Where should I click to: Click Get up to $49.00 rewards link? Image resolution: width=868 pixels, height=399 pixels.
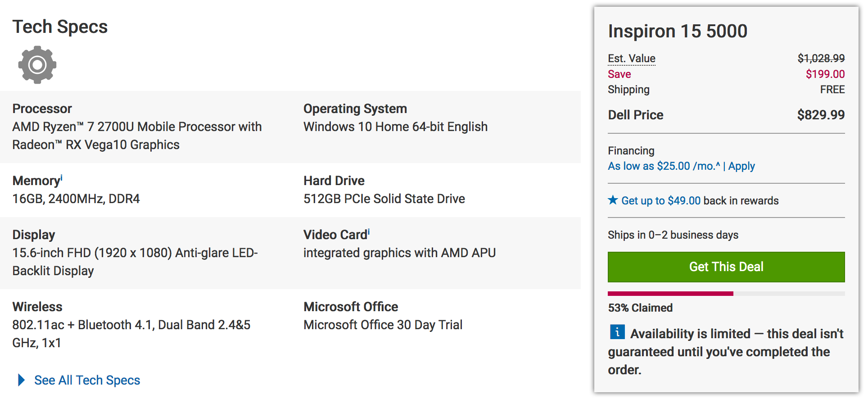pos(661,200)
